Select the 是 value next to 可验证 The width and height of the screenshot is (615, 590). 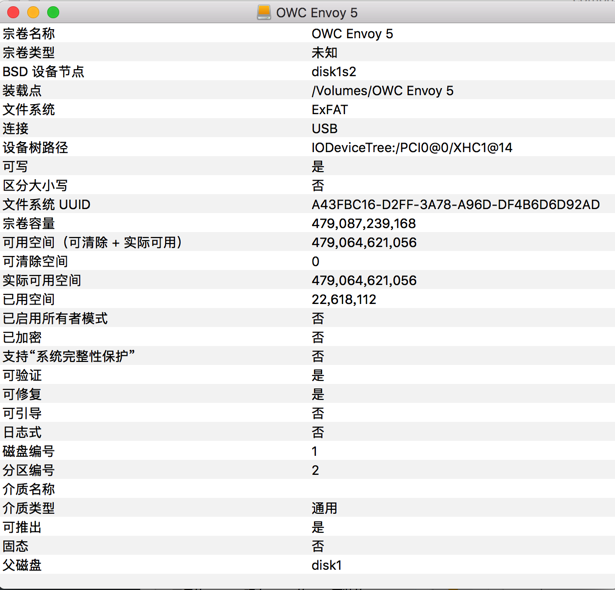pos(318,375)
